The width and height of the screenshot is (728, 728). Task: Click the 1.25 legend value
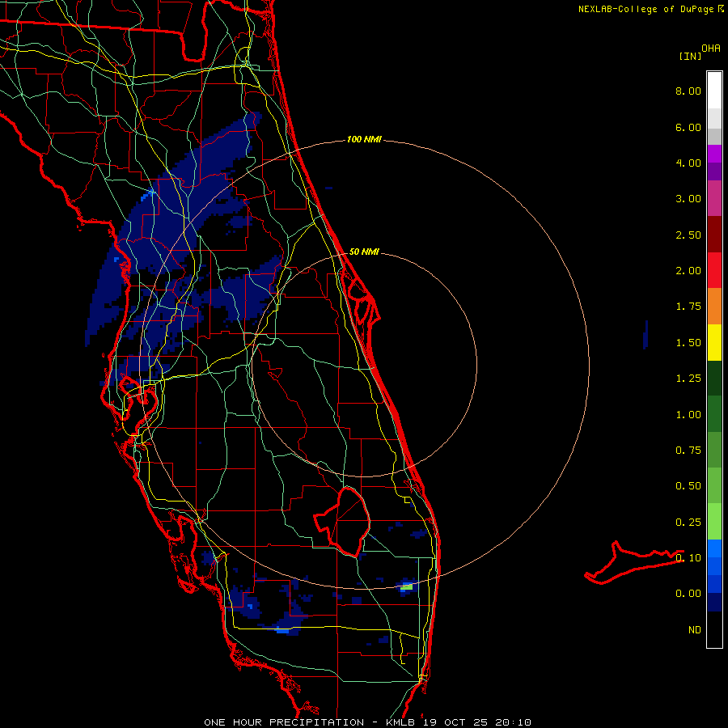click(x=688, y=379)
